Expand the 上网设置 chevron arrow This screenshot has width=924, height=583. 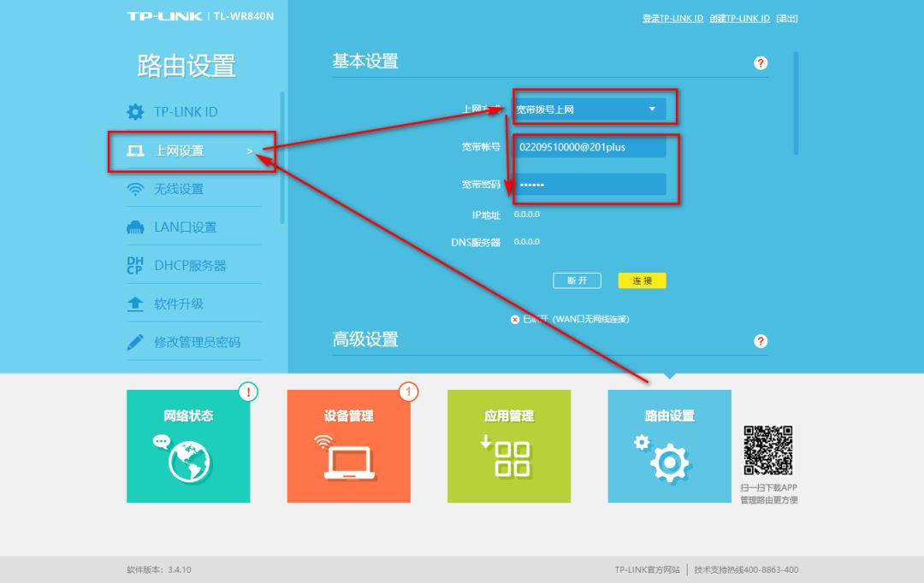(250, 151)
